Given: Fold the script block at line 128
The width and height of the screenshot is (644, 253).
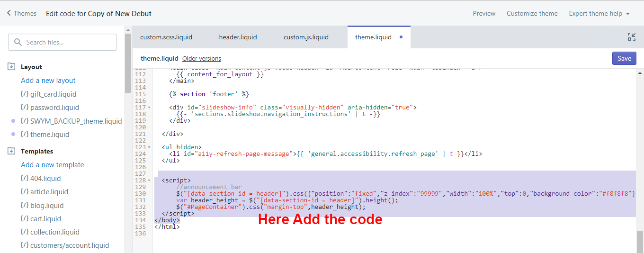Looking at the screenshot, I should pos(150,181).
